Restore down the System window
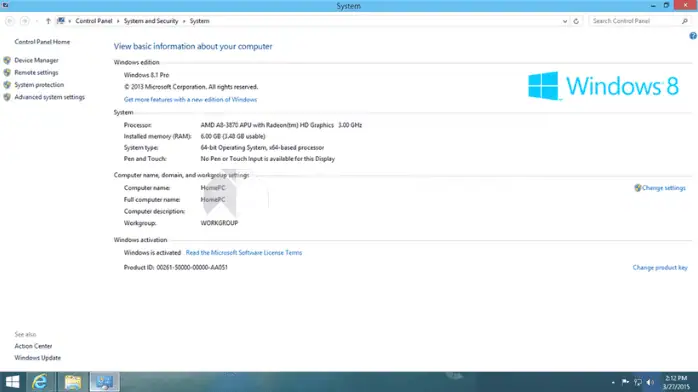 click(x=666, y=5)
